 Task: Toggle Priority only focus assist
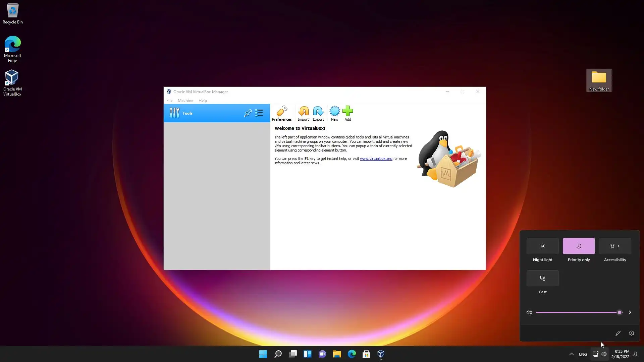[x=579, y=246]
